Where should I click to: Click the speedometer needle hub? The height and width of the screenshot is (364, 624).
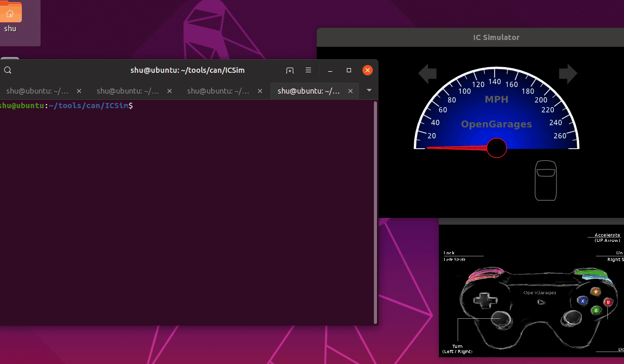coord(497,148)
